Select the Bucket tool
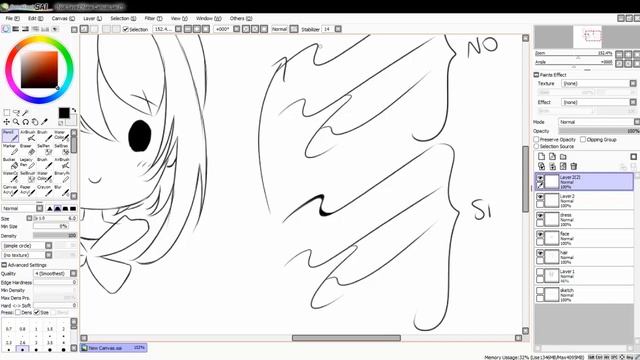This screenshot has height=360, width=640. (x=10, y=163)
